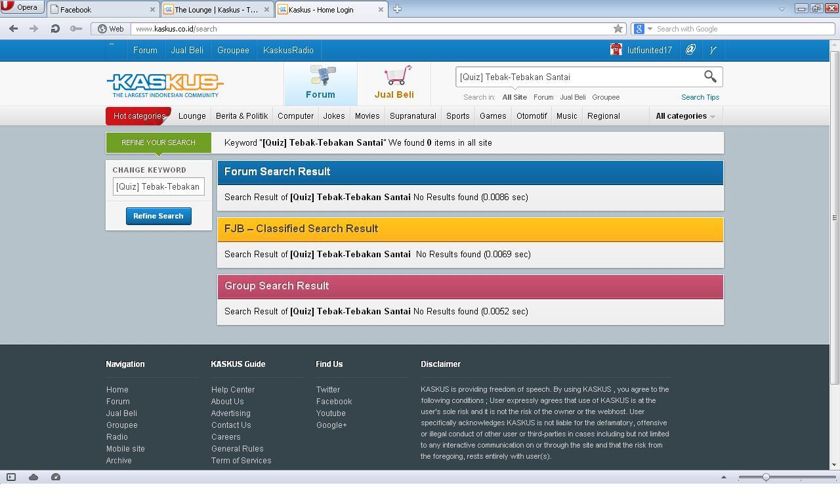Open Groupee in the top blue bar
The width and height of the screenshot is (840, 504).
(233, 51)
